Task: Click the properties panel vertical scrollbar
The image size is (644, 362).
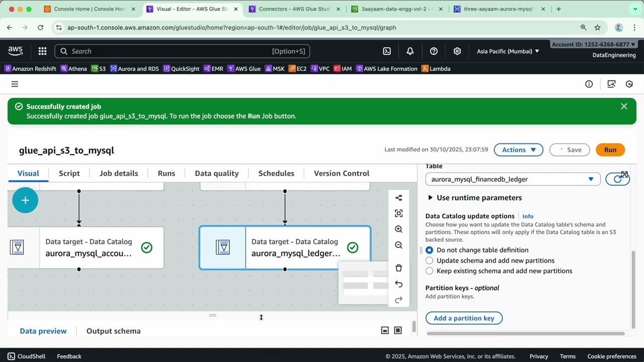Action: [x=633, y=289]
